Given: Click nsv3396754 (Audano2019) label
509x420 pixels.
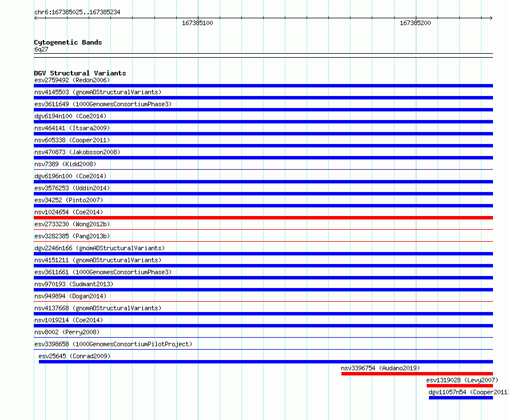Looking at the screenshot, I should click(380, 368).
